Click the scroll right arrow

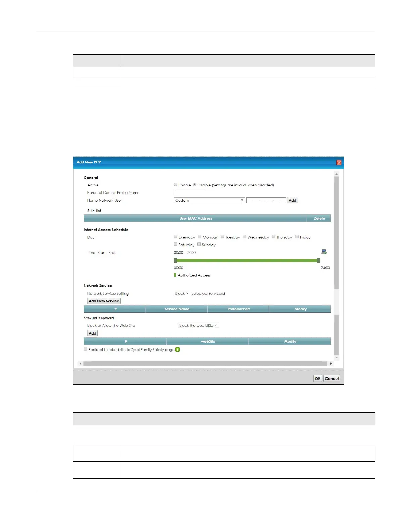tap(331, 364)
